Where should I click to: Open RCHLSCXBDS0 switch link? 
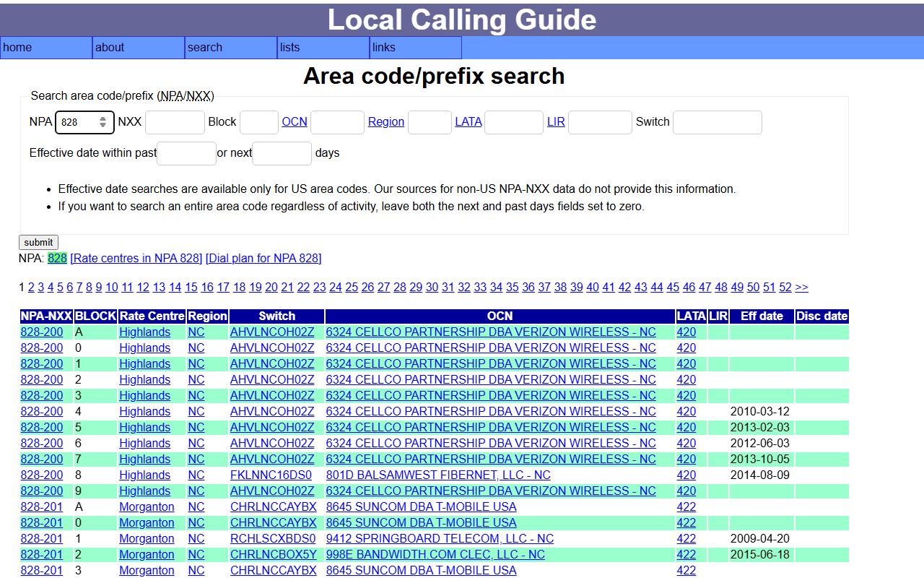(273, 539)
